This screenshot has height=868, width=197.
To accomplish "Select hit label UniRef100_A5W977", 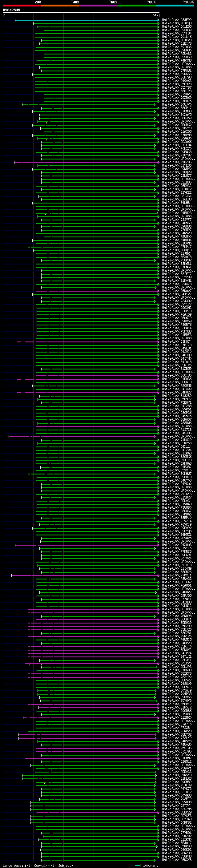I will [177, 399].
